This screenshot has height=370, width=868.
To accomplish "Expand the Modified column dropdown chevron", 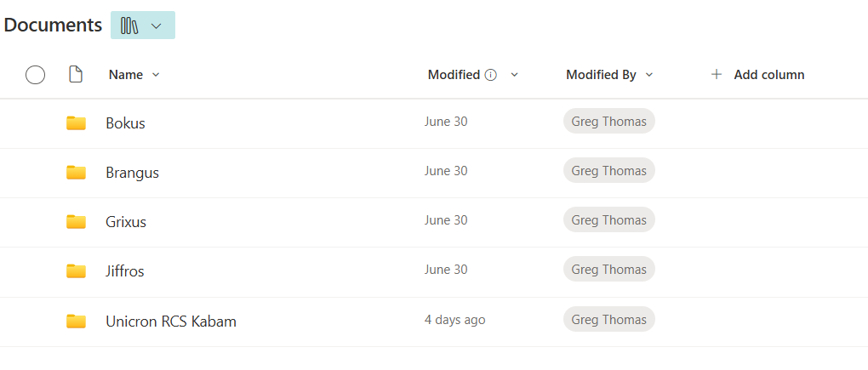I will tap(514, 75).
